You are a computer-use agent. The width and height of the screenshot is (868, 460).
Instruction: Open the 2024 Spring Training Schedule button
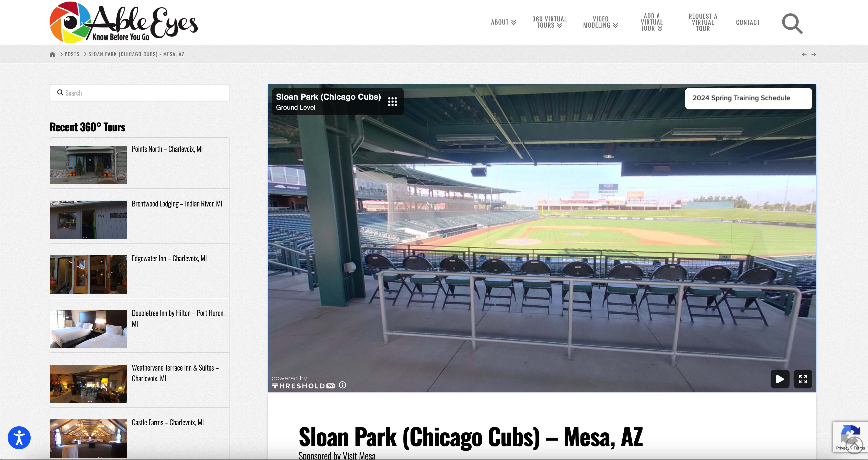748,98
